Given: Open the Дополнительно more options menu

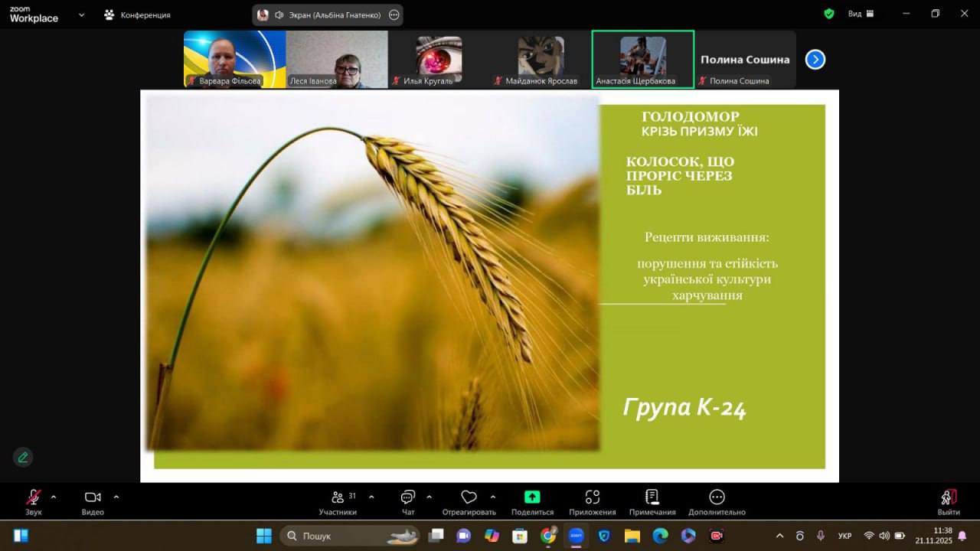Looking at the screenshot, I should pyautogui.click(x=717, y=501).
